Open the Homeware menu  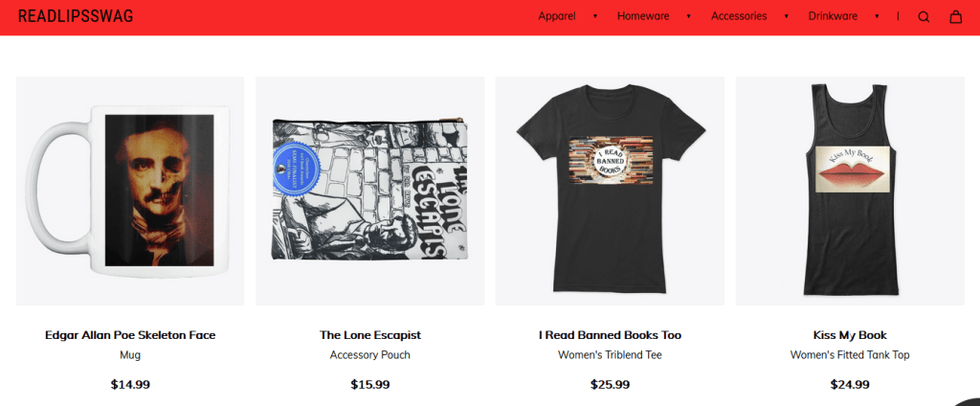[x=643, y=16]
